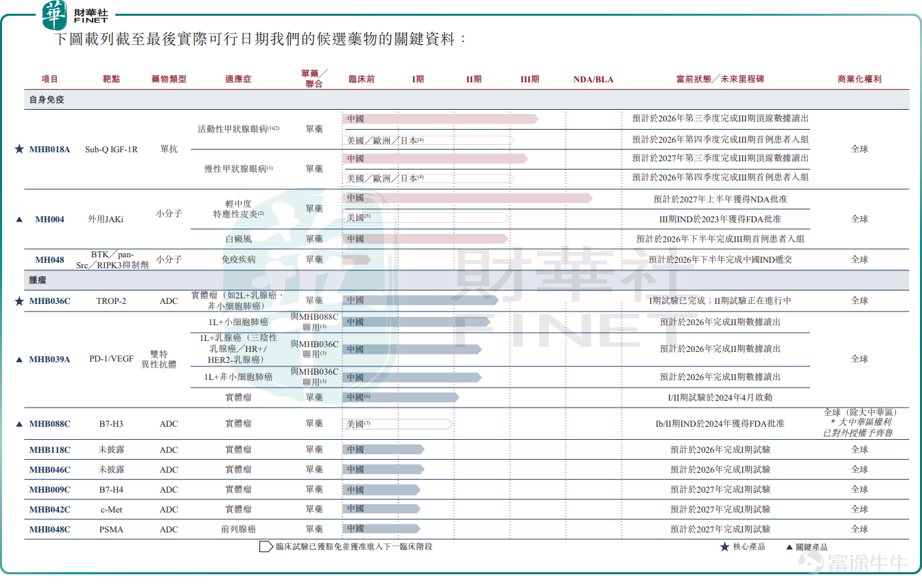Click the 活動性甲狀腺眼病 indication cell
Viewport: 922px width, 588px height.
[x=239, y=129]
